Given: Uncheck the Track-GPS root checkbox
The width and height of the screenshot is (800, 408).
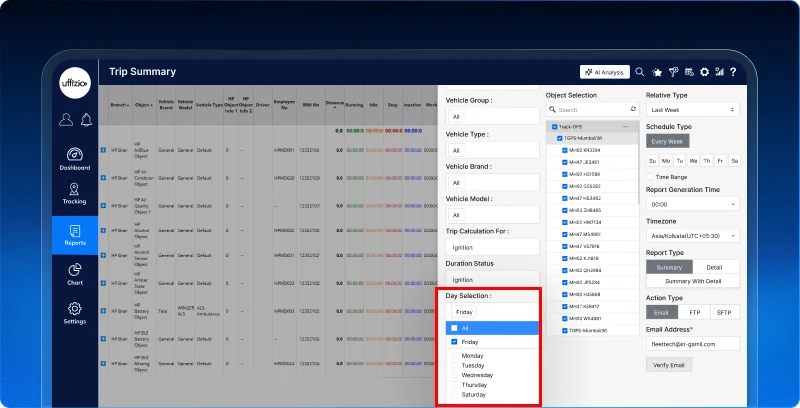Looking at the screenshot, I should coord(555,126).
